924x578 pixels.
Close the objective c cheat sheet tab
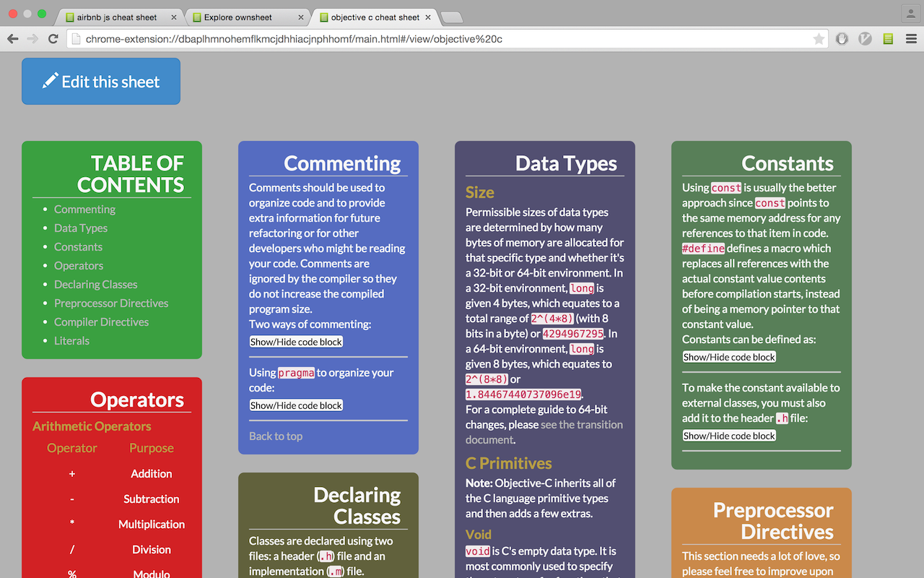pos(427,17)
